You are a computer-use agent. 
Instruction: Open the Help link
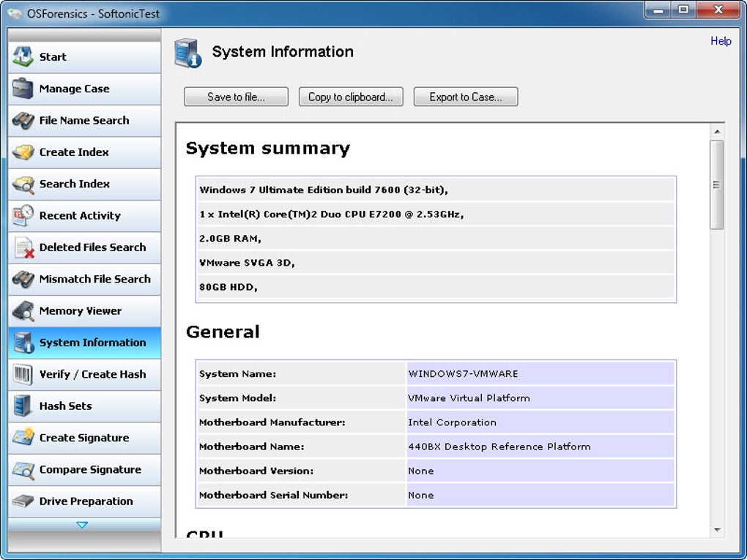(721, 41)
